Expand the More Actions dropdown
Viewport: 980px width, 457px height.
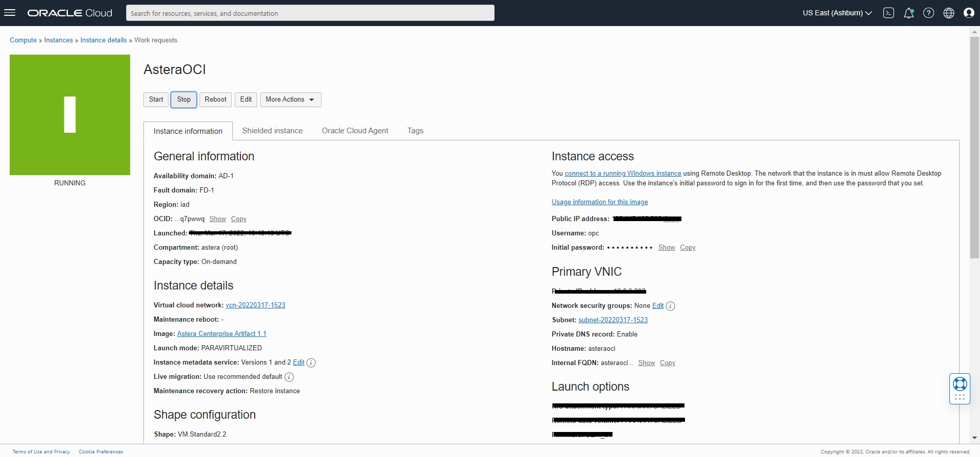[290, 100]
